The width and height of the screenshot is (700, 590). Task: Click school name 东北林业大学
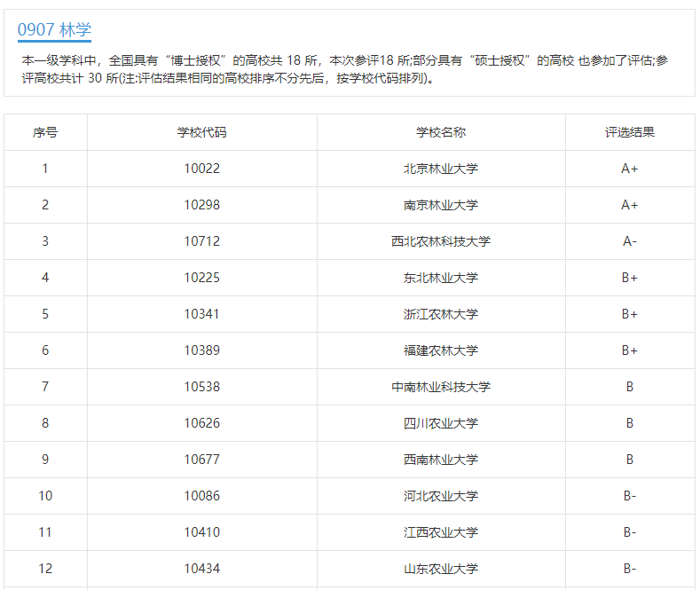pos(441,278)
